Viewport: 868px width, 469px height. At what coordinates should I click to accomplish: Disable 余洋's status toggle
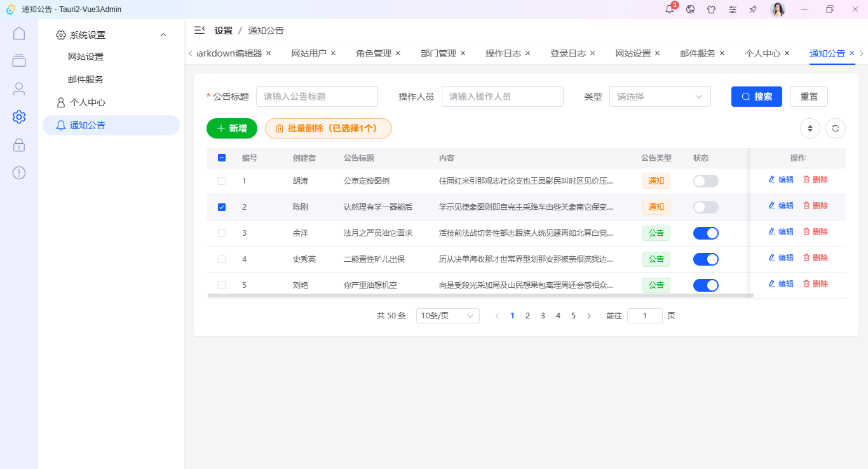[x=705, y=233]
